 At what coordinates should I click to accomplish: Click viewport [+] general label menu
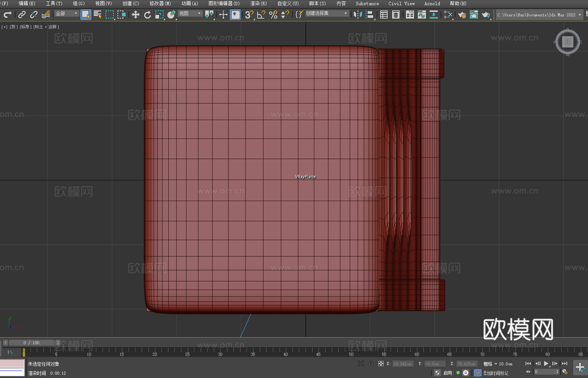click(x=4, y=27)
